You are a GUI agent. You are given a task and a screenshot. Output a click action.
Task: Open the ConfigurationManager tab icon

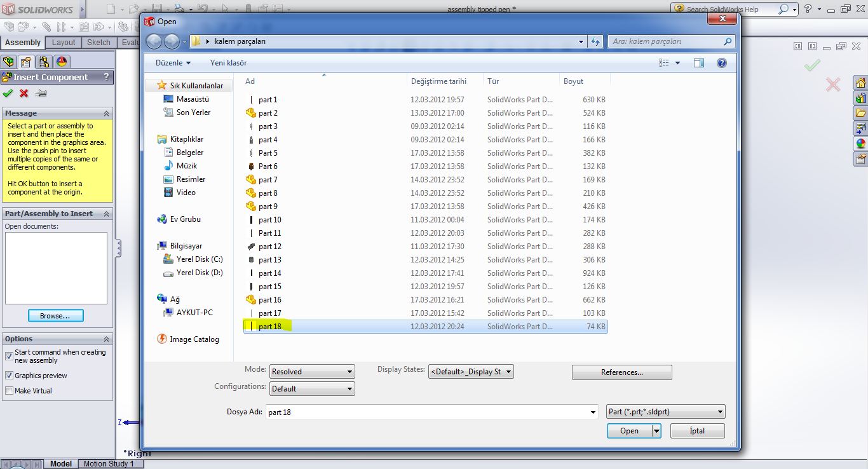43,62
